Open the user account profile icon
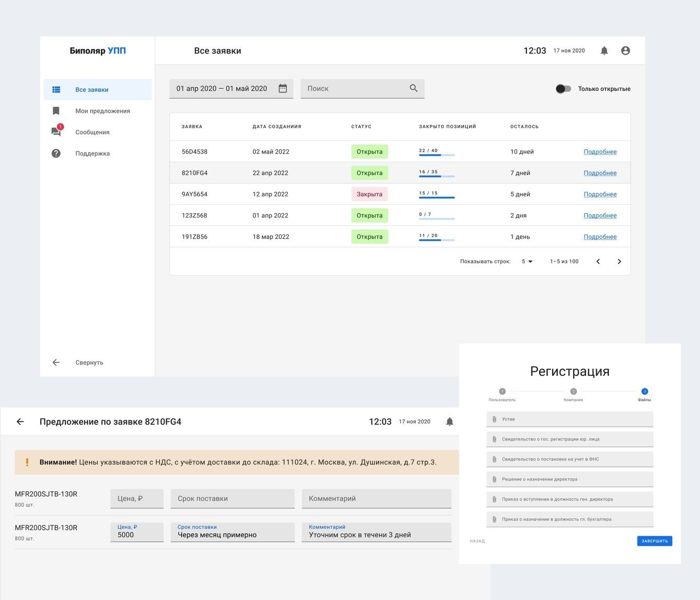Screen dimensions: 700x600 tap(625, 51)
